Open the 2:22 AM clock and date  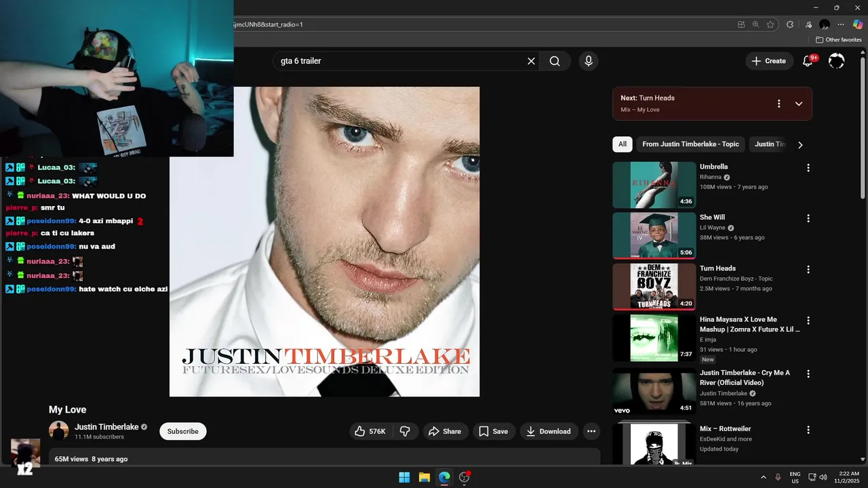[848, 477]
